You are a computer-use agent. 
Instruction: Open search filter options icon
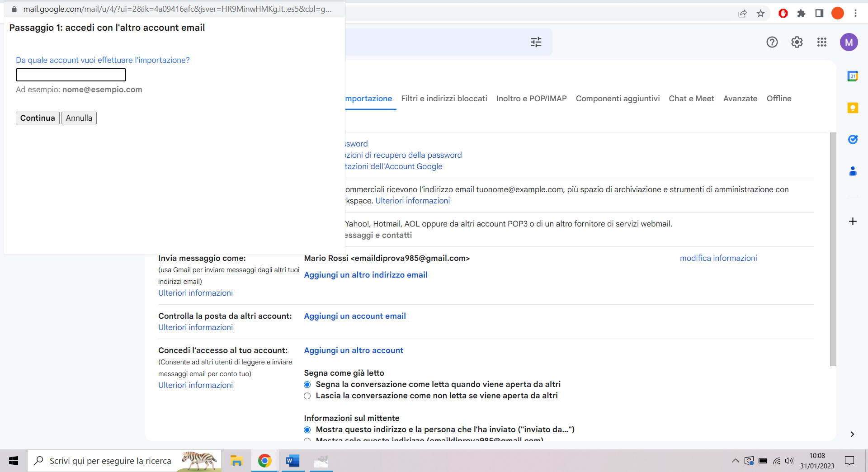536,42
